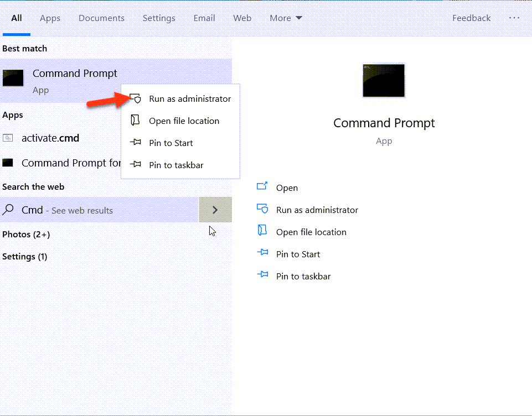Image resolution: width=532 pixels, height=416 pixels.
Task: Click the Command Prompt icon in best match
Action: [13, 78]
